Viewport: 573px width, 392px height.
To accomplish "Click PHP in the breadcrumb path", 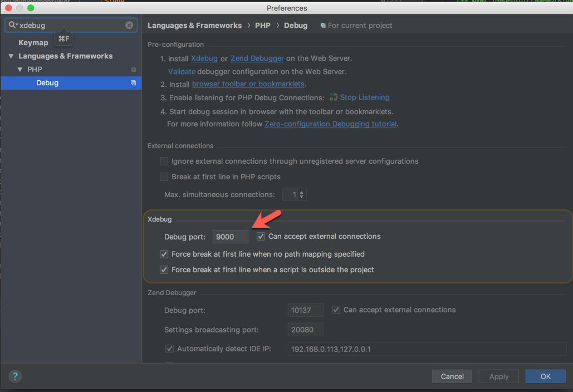I will point(263,26).
